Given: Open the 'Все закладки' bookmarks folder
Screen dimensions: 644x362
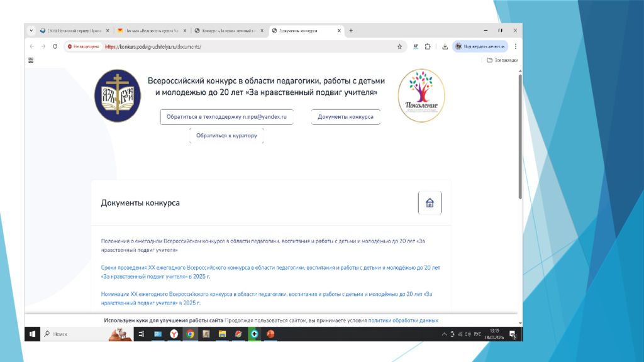Looking at the screenshot, I should point(502,60).
